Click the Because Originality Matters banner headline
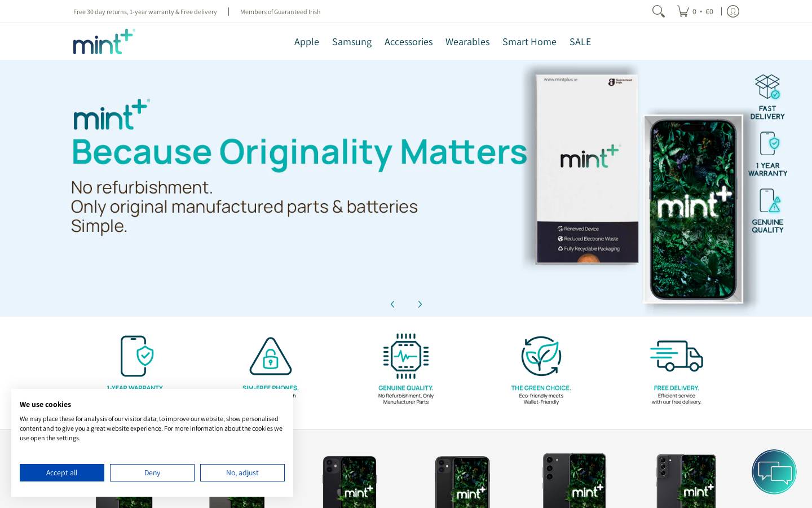Screen dimensions: 812x508 click(x=299, y=152)
